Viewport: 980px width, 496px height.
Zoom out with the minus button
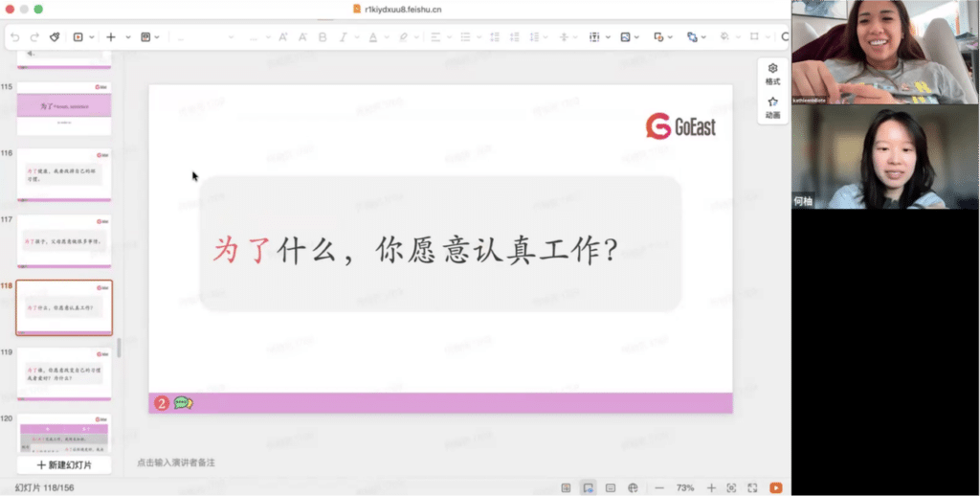659,488
